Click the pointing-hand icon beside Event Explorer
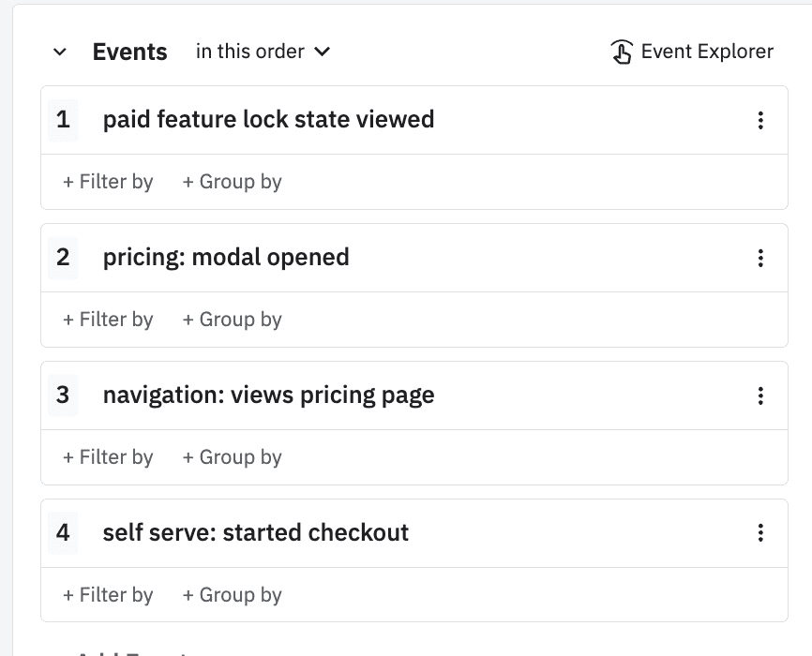The height and width of the screenshot is (656, 812). pos(621,51)
